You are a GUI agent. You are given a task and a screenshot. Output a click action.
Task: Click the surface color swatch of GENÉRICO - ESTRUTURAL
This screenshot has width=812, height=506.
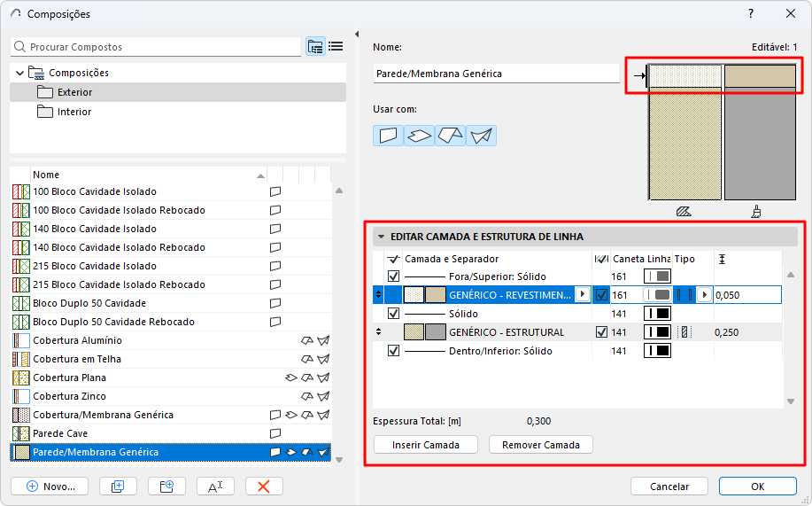[436, 332]
